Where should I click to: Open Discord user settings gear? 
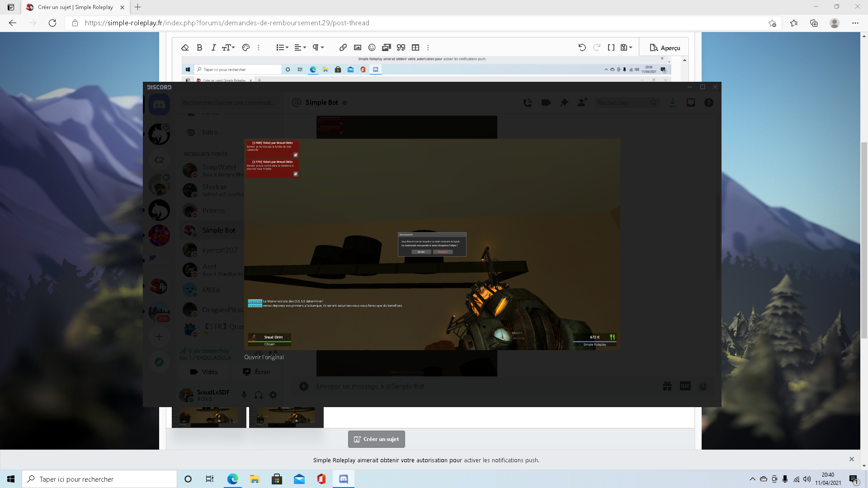[x=273, y=395]
